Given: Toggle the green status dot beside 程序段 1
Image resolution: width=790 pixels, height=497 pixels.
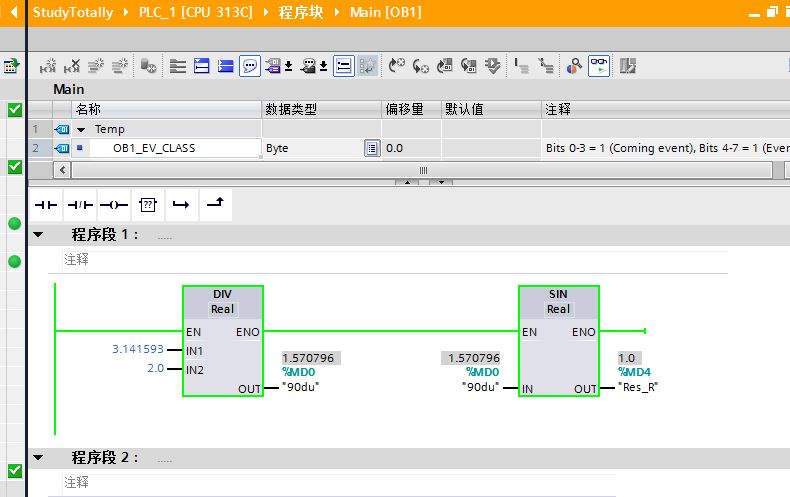Looking at the screenshot, I should [14, 223].
